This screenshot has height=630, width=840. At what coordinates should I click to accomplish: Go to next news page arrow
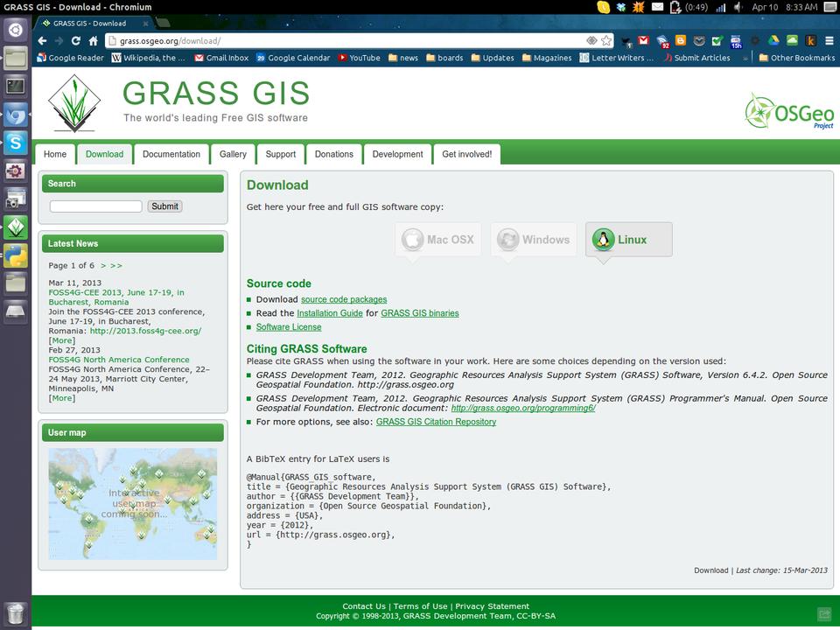(103, 265)
